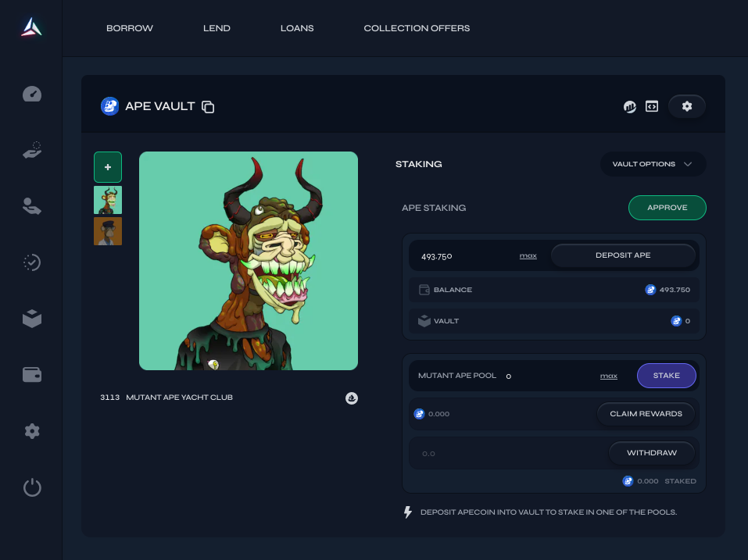Click the lightning bolt info icon
The width and height of the screenshot is (748, 560).
click(x=408, y=512)
